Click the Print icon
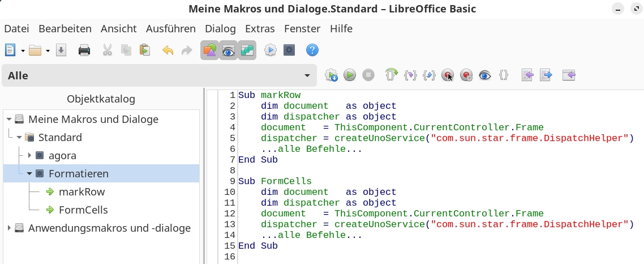644x264 pixels. (x=84, y=50)
